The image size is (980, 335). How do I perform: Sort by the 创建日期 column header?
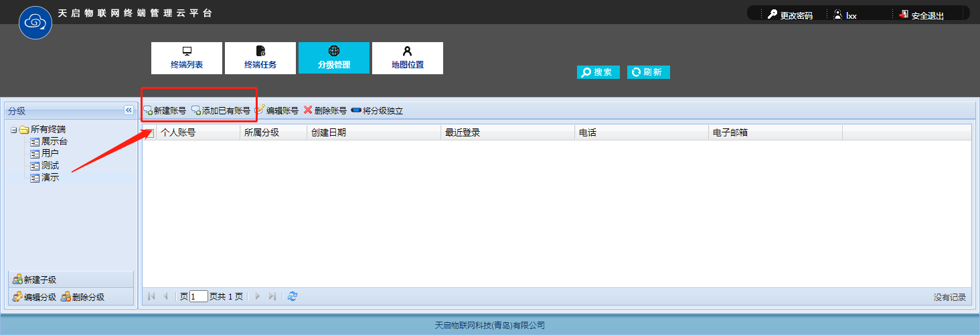coord(374,132)
